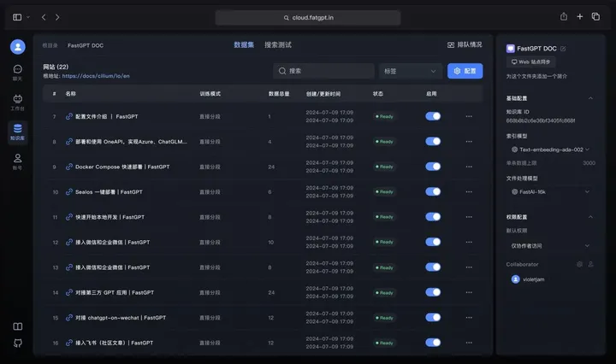Viewport: 616px width, 364px height.
Task: Disable the toggle for row 8 OneAPI
Action: click(x=433, y=141)
